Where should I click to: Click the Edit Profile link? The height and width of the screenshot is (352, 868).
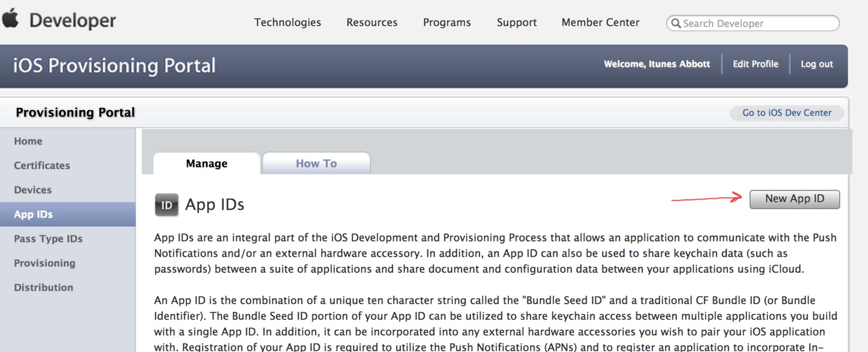click(756, 64)
